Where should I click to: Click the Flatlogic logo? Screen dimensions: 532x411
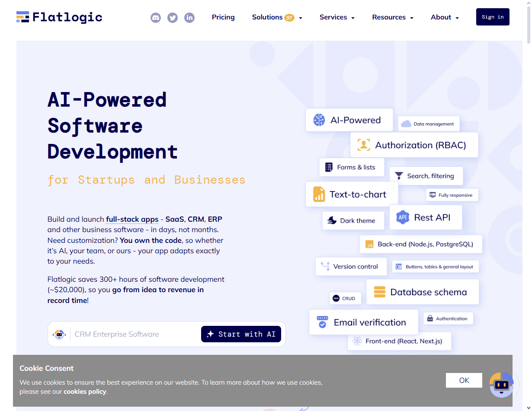click(x=59, y=17)
